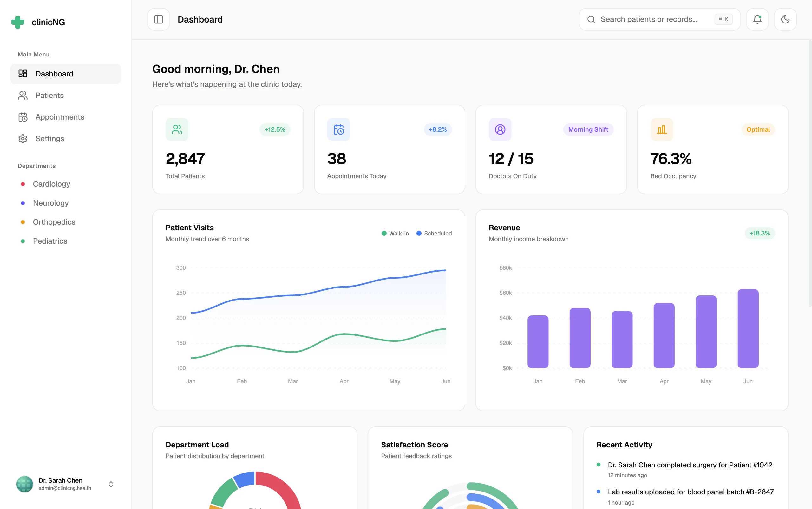Expand the Dr. Sarah Chen account switcher
Image resolution: width=812 pixels, height=509 pixels.
tap(111, 484)
